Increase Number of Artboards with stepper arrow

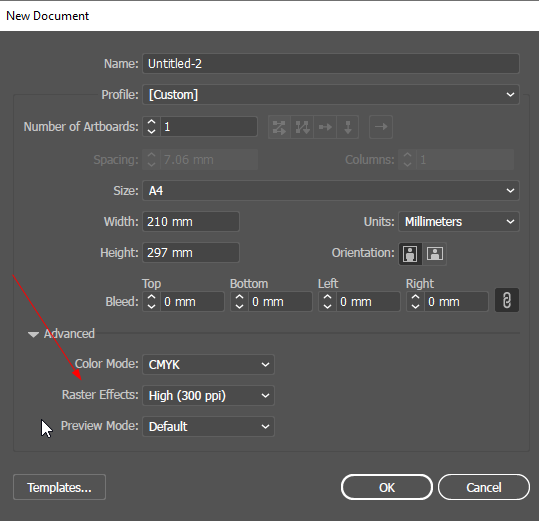[151, 122]
